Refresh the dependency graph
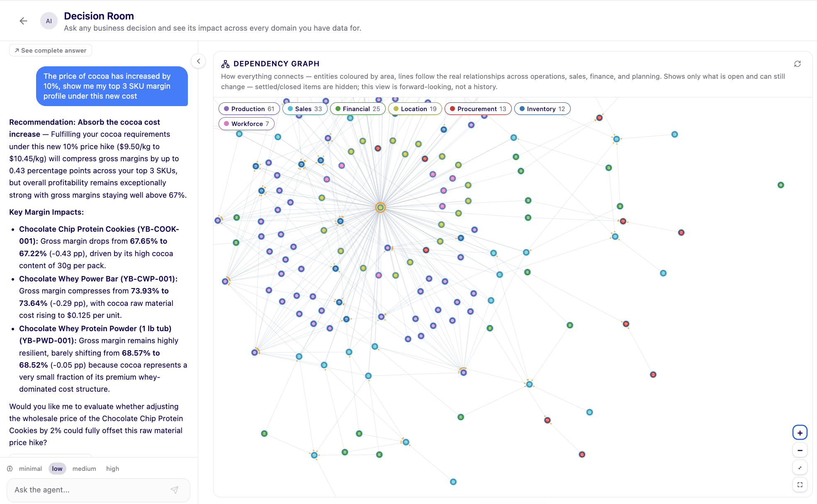 (x=798, y=64)
